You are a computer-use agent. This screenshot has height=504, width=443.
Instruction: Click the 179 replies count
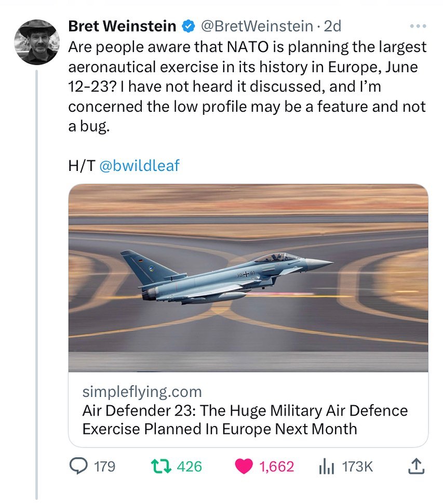coord(105,466)
